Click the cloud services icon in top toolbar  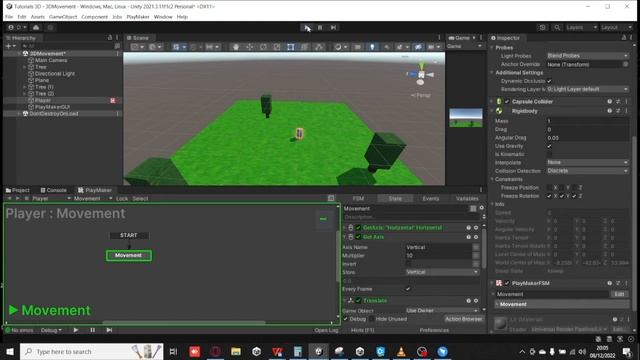[x=36, y=27]
